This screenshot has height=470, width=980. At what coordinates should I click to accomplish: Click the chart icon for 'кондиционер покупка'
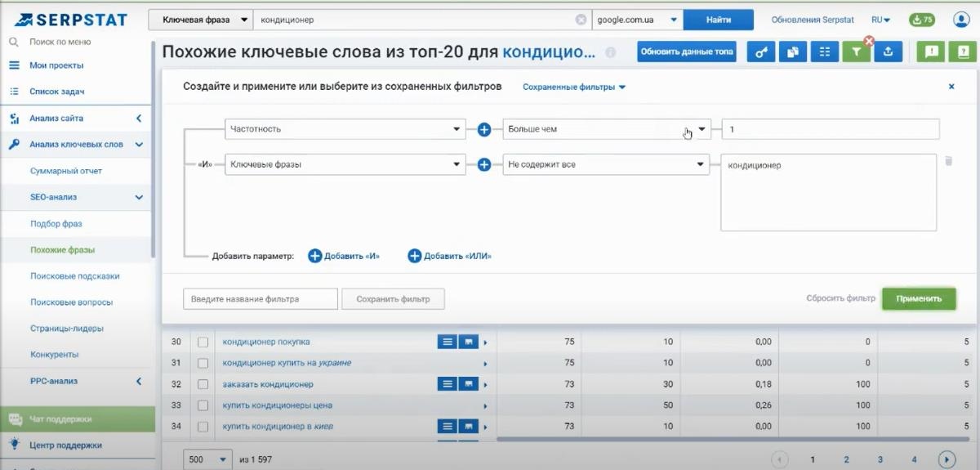(x=468, y=342)
